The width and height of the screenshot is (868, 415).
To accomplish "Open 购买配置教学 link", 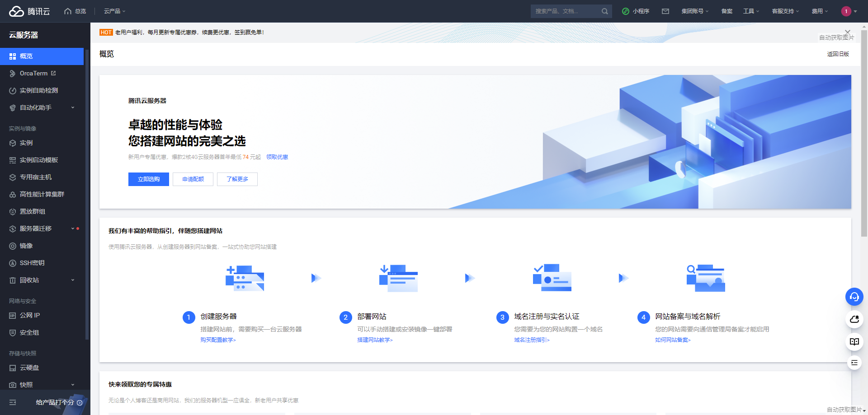I will (x=218, y=340).
